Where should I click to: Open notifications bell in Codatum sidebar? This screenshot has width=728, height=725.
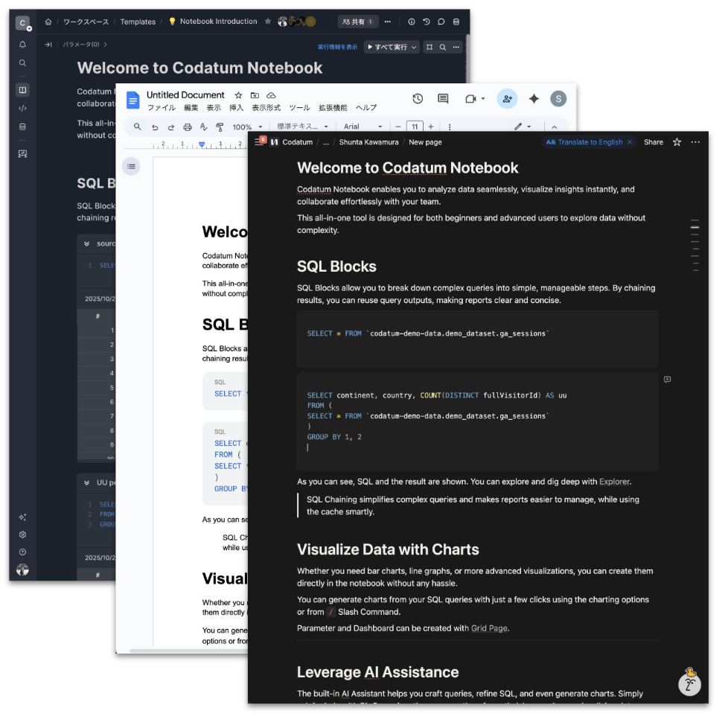point(22,45)
